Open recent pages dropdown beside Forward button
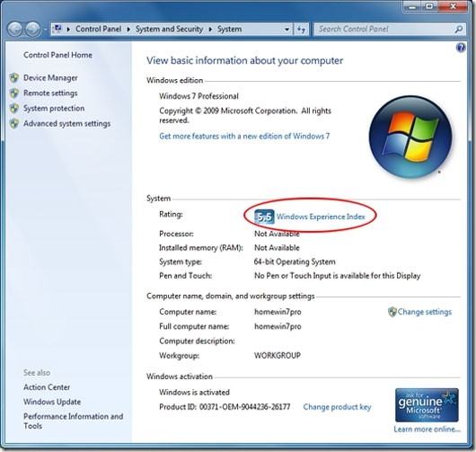Viewport: 476px width, 452px height. point(45,30)
